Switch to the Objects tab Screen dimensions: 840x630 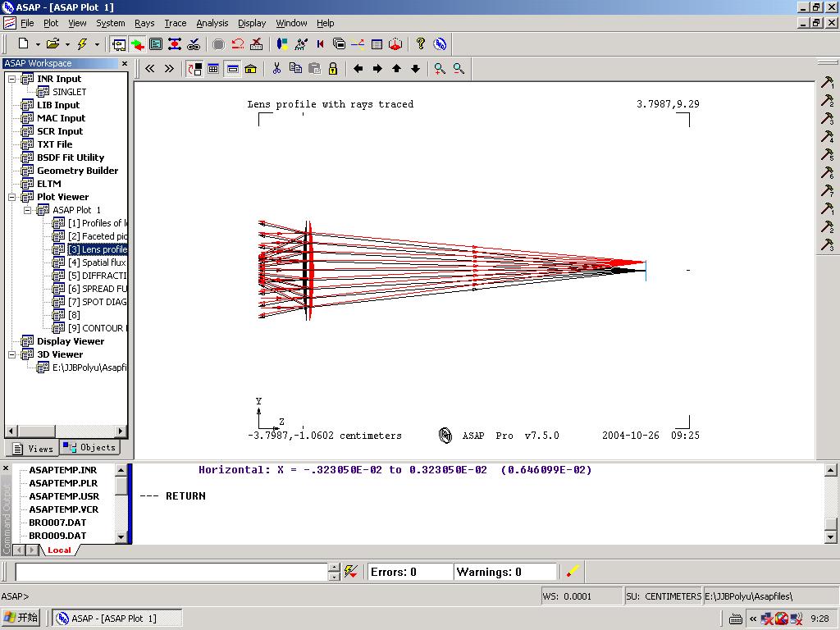click(x=90, y=447)
